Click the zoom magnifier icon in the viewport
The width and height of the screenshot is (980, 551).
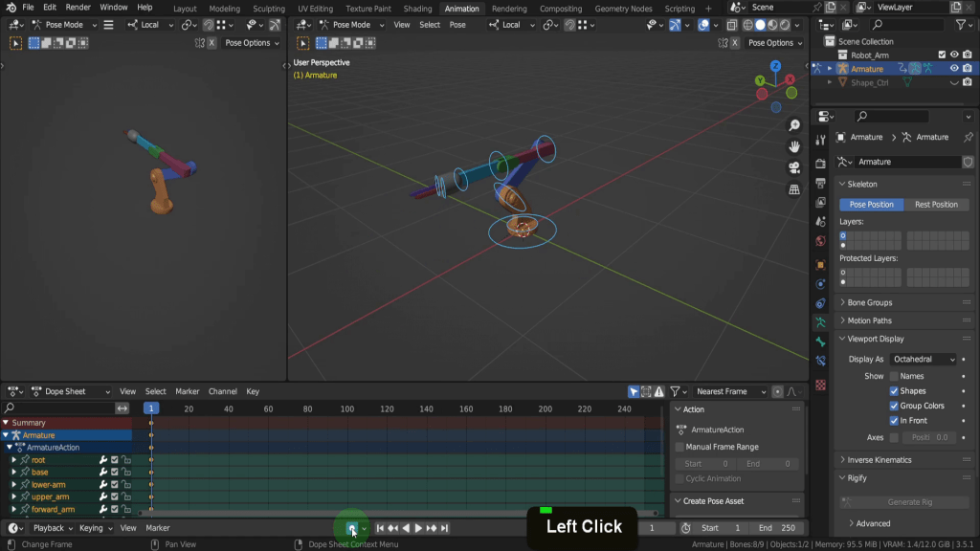[794, 126]
